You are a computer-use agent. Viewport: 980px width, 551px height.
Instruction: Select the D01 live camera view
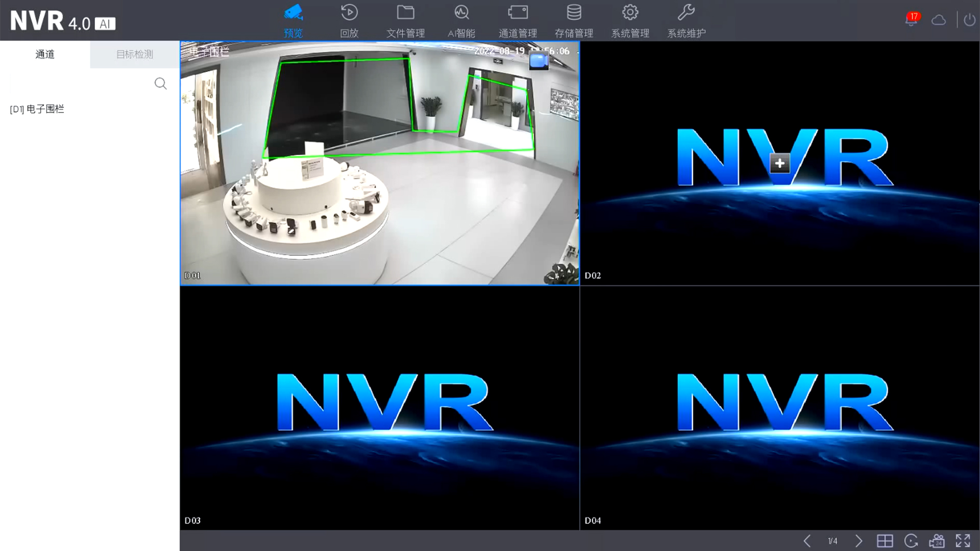pos(380,163)
